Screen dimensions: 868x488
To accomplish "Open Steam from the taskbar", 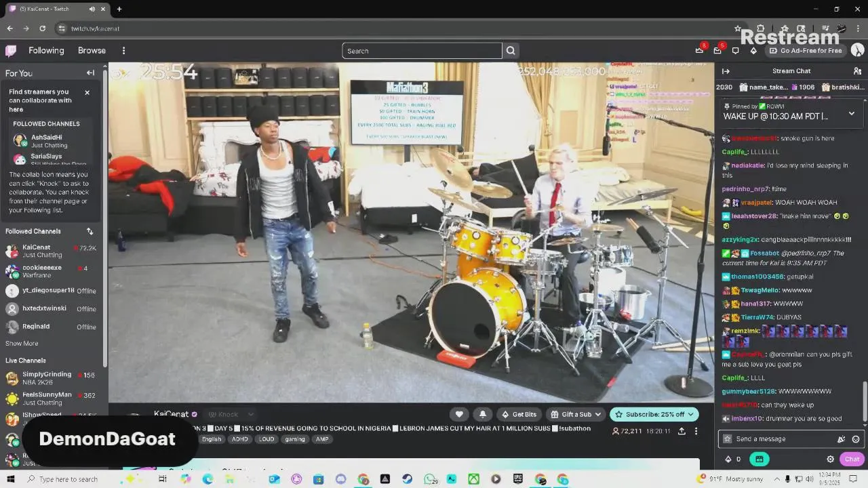I will coord(407,479).
